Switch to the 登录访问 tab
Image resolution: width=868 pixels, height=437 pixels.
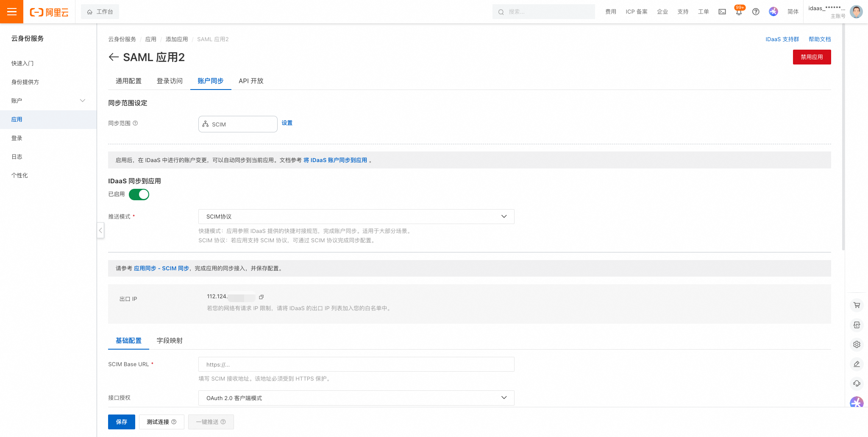[x=170, y=81]
